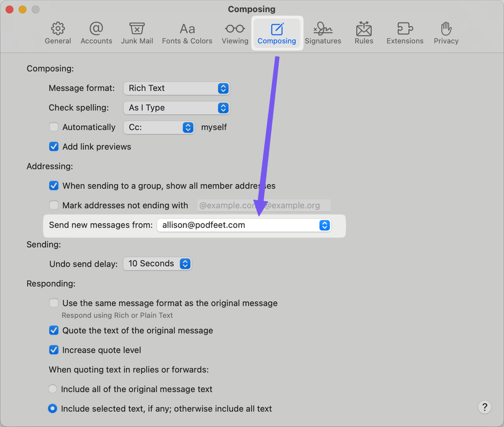Open Send new messages from dropdown

click(244, 225)
